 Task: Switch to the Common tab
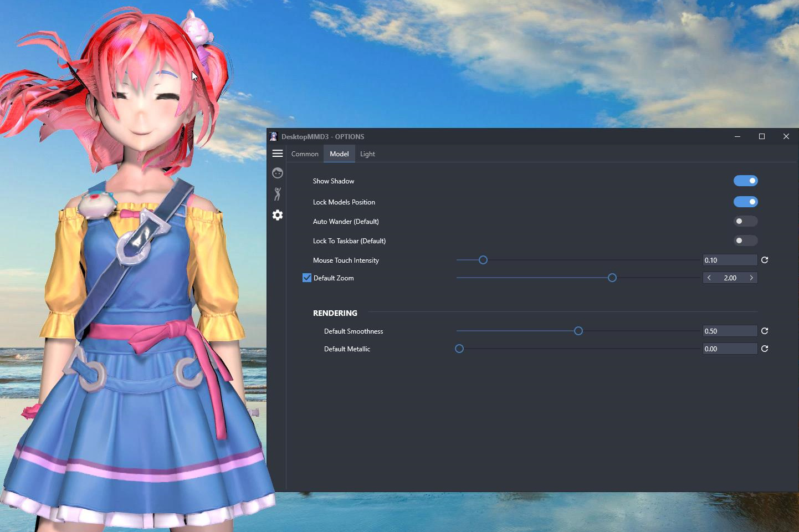click(305, 154)
